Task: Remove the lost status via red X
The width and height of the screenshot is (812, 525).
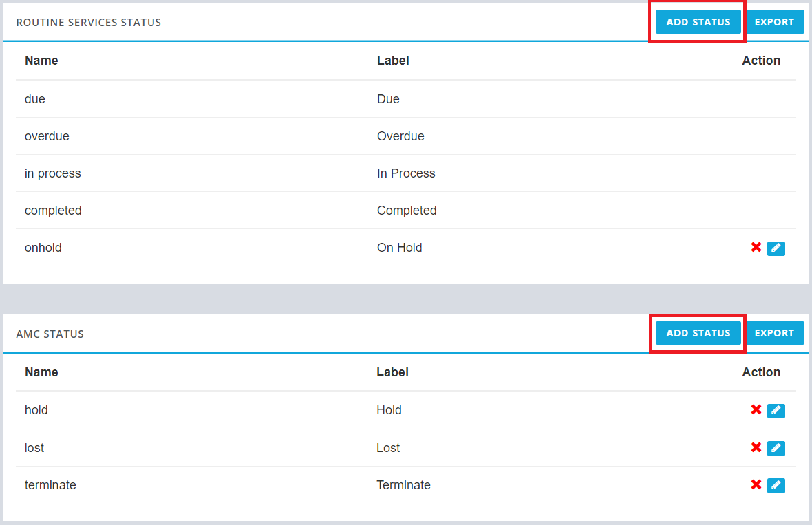Action: tap(756, 448)
